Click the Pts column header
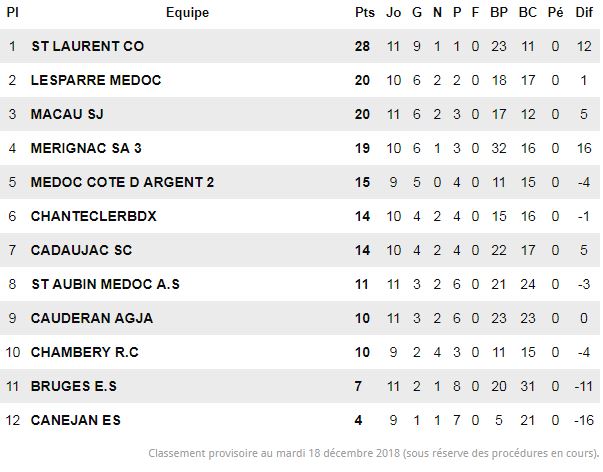The height and width of the screenshot is (472, 603). pos(365,12)
